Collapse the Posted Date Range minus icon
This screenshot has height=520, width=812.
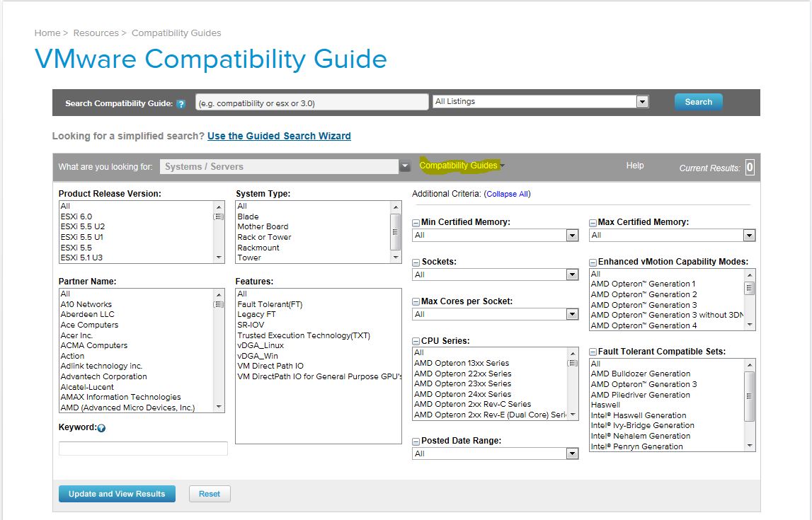pyautogui.click(x=415, y=441)
